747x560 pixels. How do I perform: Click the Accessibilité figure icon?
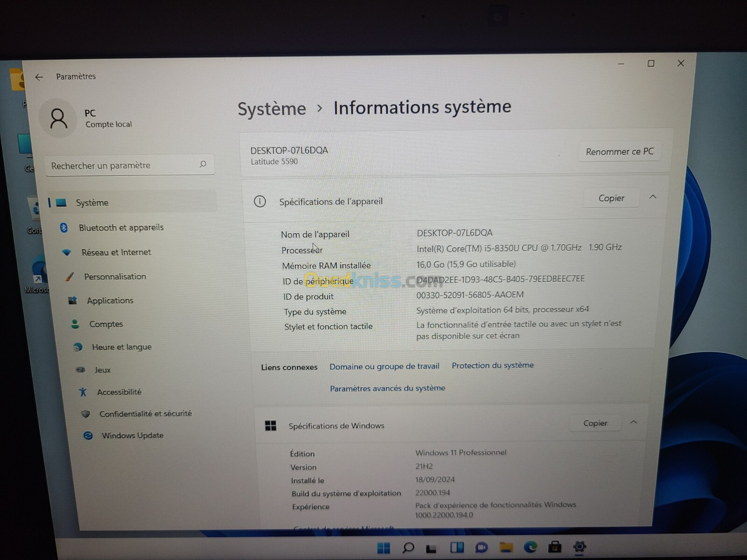(83, 392)
